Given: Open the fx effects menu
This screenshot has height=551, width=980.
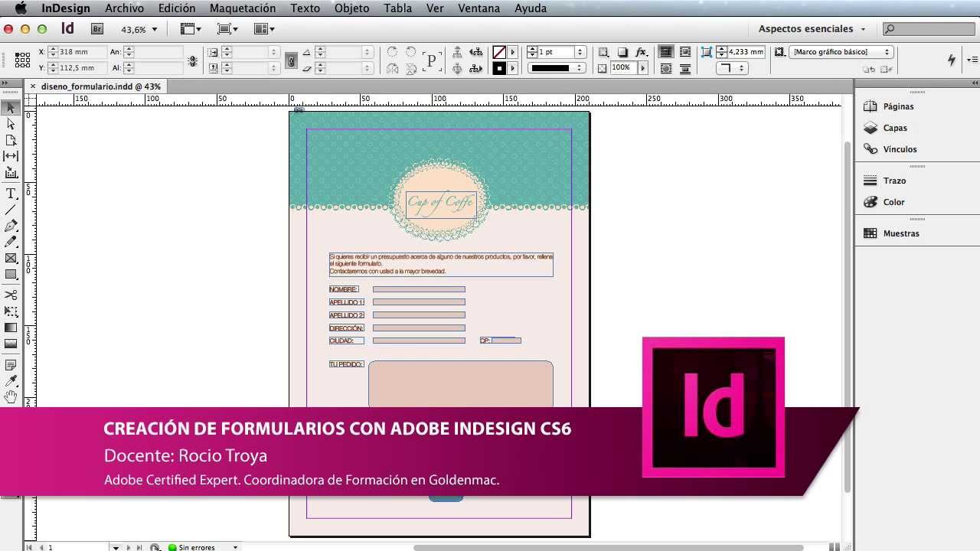Looking at the screenshot, I should 642,52.
